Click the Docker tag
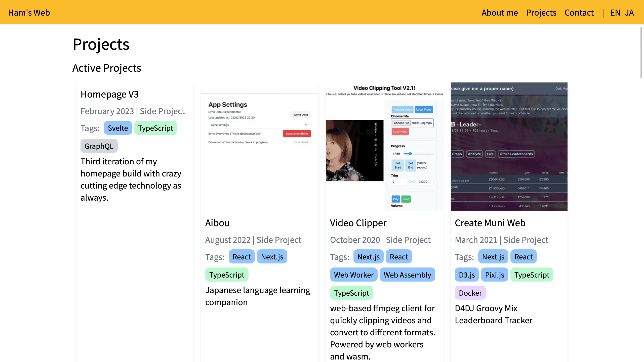 pos(470,293)
